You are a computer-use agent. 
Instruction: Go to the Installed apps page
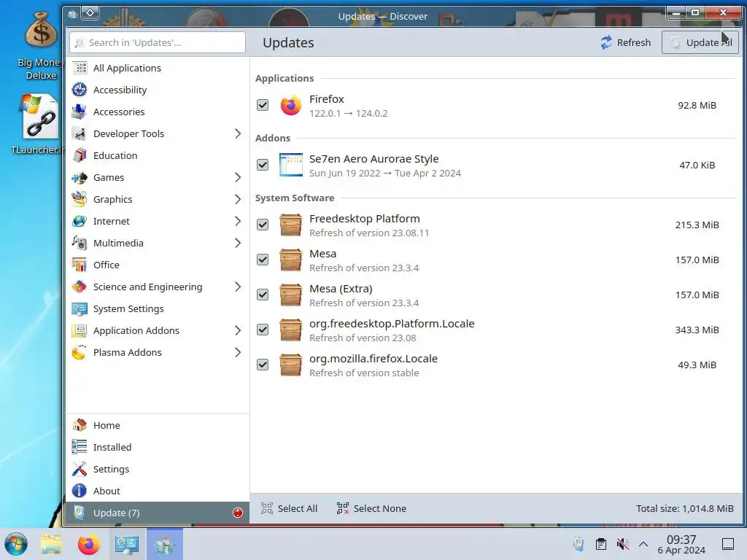click(158, 447)
